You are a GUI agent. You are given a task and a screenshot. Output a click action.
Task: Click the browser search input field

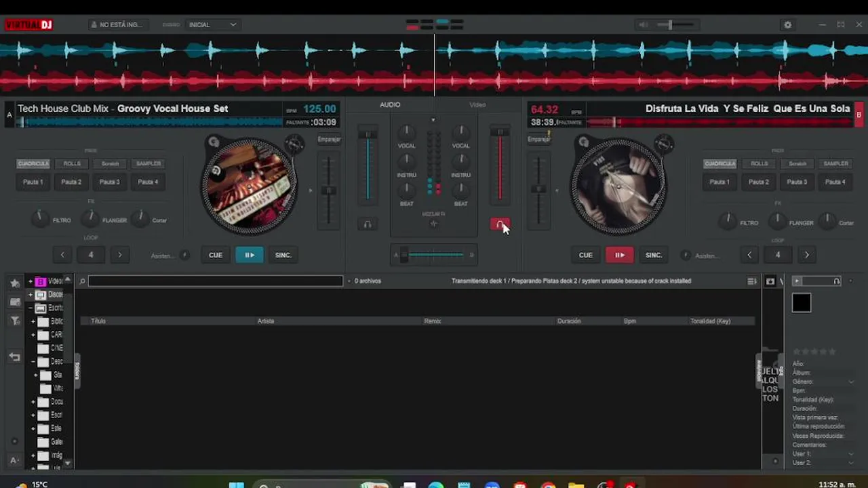coord(216,281)
